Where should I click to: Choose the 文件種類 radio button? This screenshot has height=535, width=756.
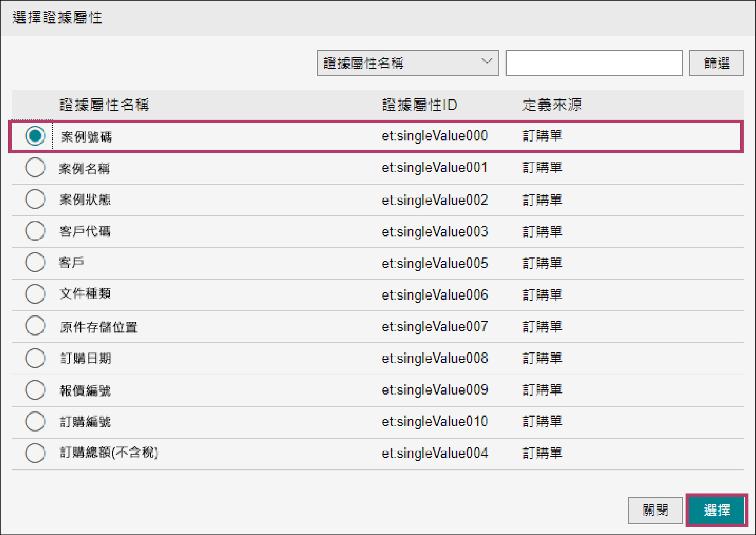tap(35, 294)
